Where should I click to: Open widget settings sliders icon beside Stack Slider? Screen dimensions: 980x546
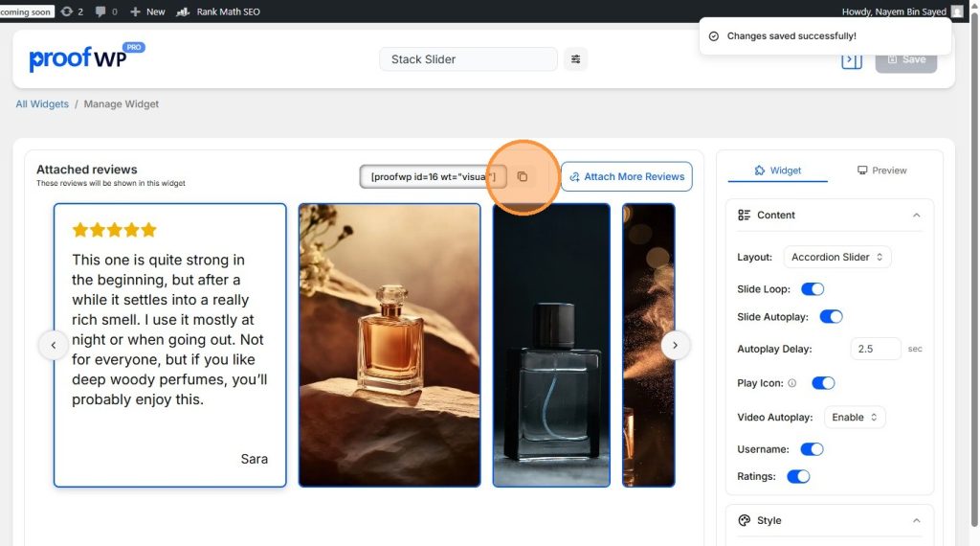pos(575,59)
